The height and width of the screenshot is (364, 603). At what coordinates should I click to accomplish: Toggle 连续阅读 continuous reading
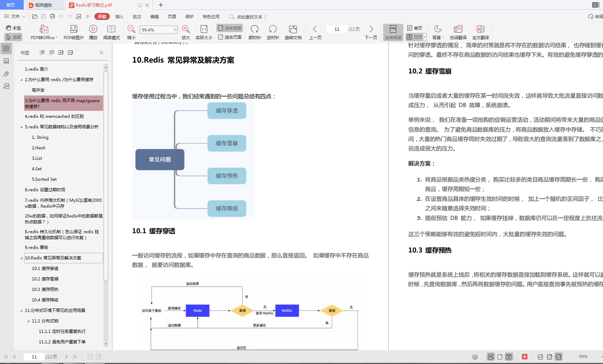coord(393,32)
